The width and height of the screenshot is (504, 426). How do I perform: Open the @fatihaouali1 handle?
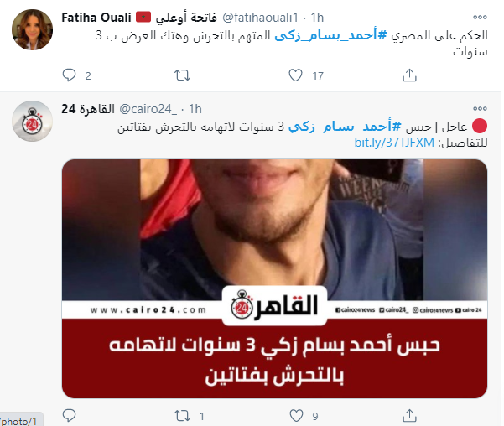click(260, 18)
